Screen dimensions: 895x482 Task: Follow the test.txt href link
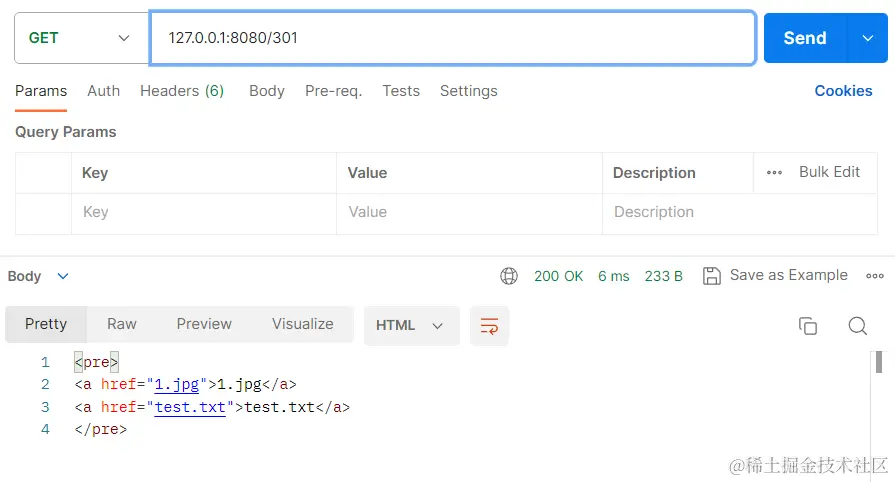click(190, 407)
